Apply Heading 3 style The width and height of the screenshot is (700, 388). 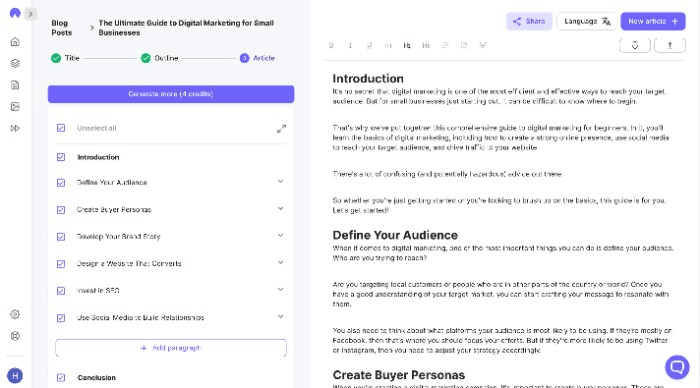coord(426,45)
